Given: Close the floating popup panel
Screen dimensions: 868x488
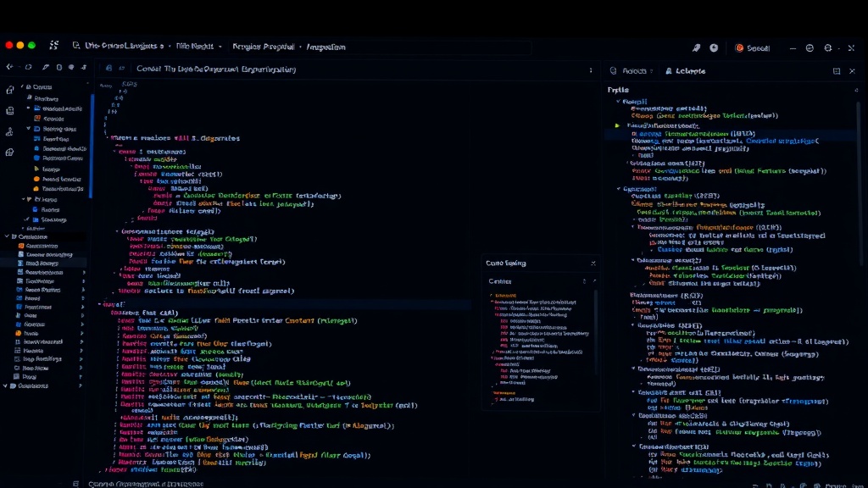Looking at the screenshot, I should pos(593,263).
